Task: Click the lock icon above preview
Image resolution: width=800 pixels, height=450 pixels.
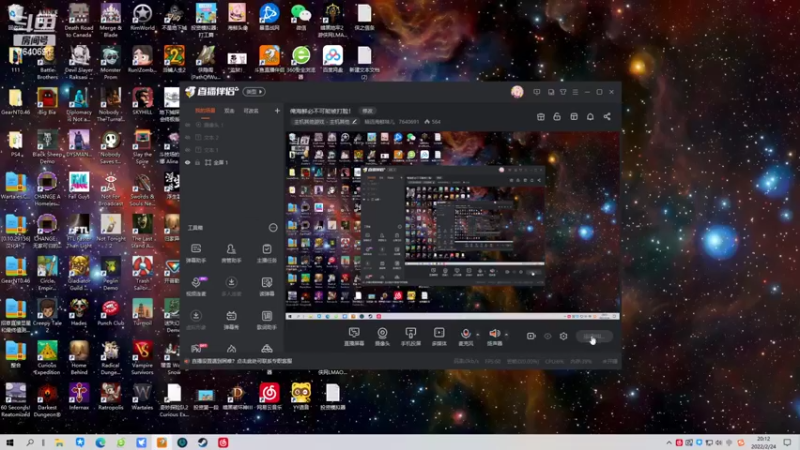Action: 557,117
